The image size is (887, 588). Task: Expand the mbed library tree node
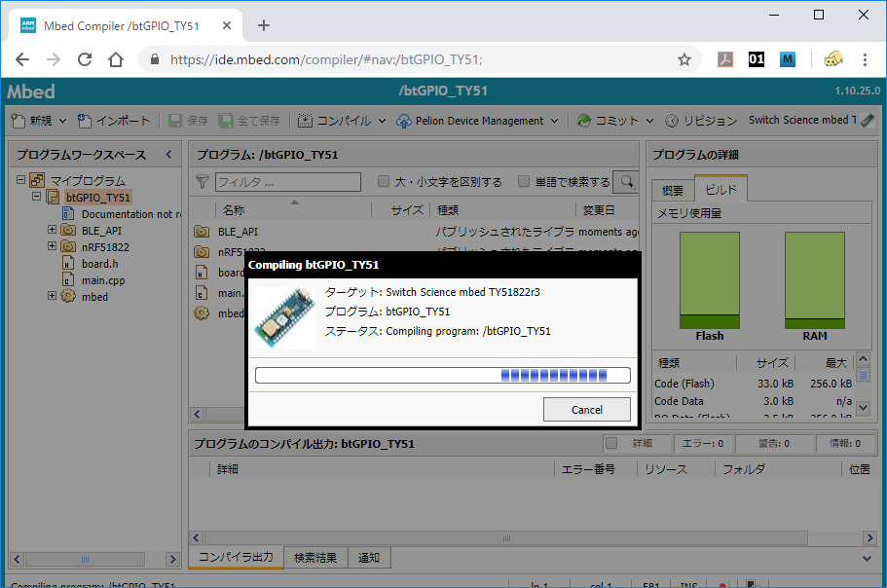click(53, 296)
